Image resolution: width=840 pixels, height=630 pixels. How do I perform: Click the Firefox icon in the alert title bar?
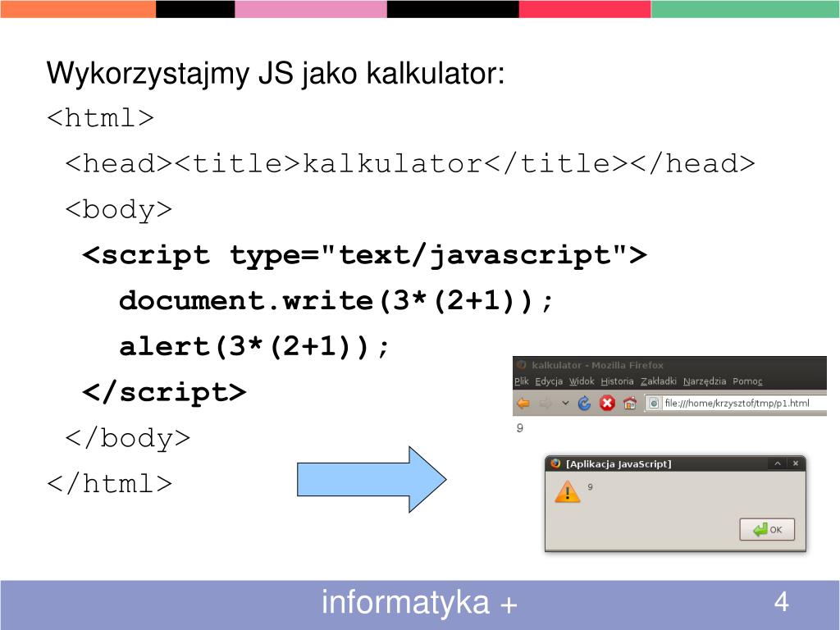[x=555, y=463]
